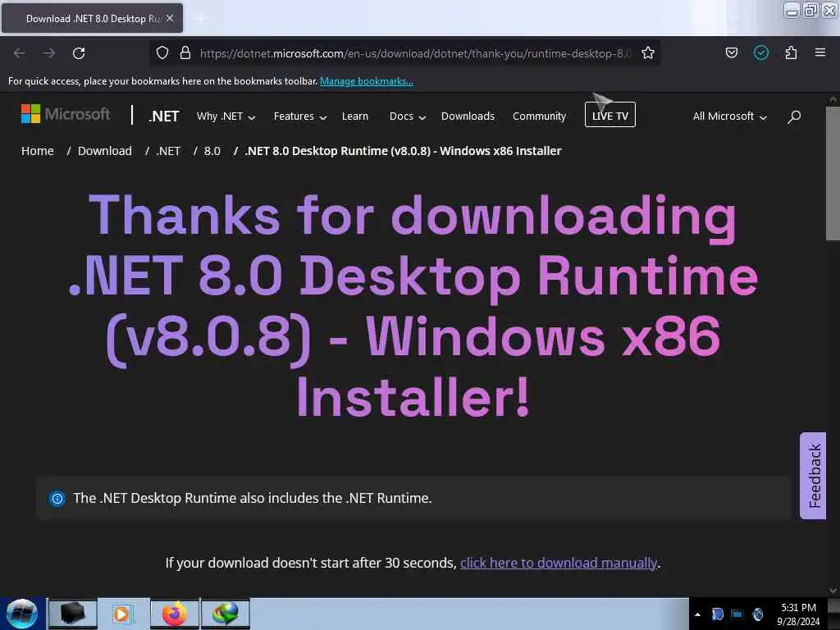Open the Feedback side tab
Image resolution: width=840 pixels, height=630 pixels.
point(813,476)
